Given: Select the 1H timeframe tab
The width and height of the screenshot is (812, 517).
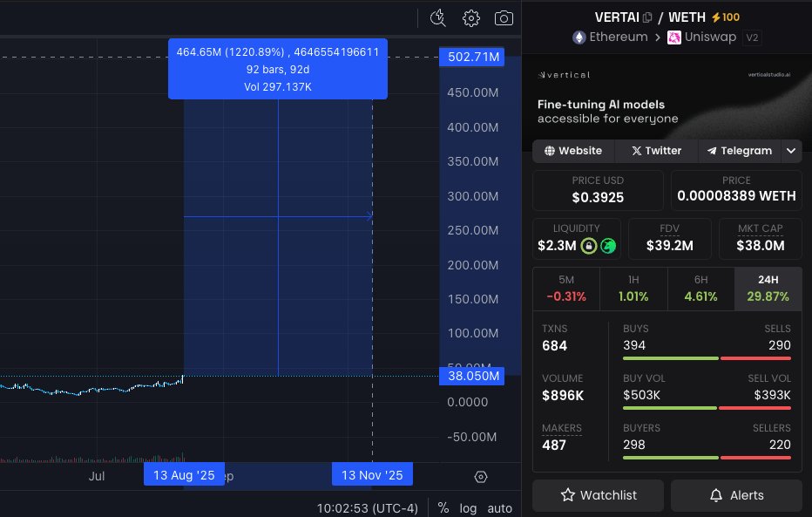Looking at the screenshot, I should [633, 289].
